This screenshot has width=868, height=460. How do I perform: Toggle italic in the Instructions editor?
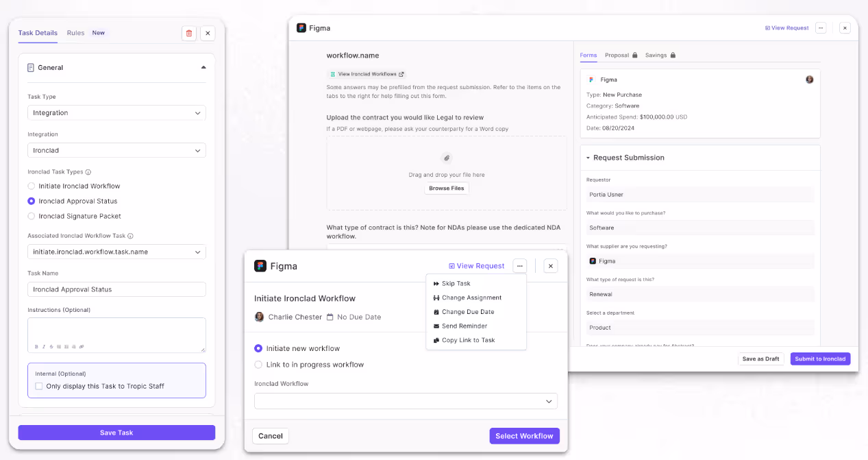tap(44, 346)
